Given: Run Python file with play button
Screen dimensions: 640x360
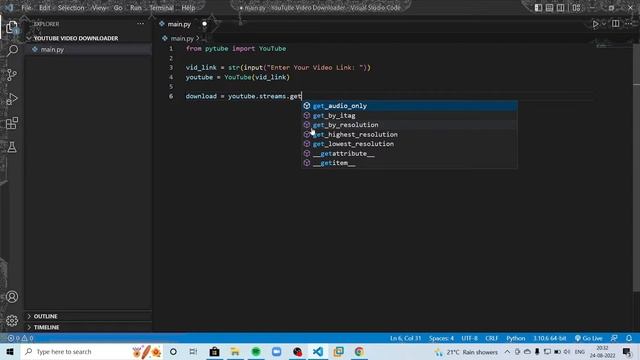Looking at the screenshot, I should pos(595,24).
